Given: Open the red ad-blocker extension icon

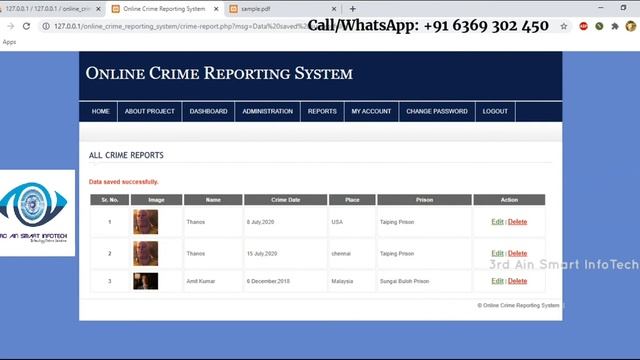Looking at the screenshot, I should (x=584, y=27).
